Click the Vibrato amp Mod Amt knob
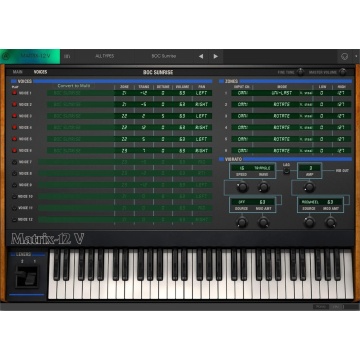Screen dimensions: 360x360 (330, 222)
